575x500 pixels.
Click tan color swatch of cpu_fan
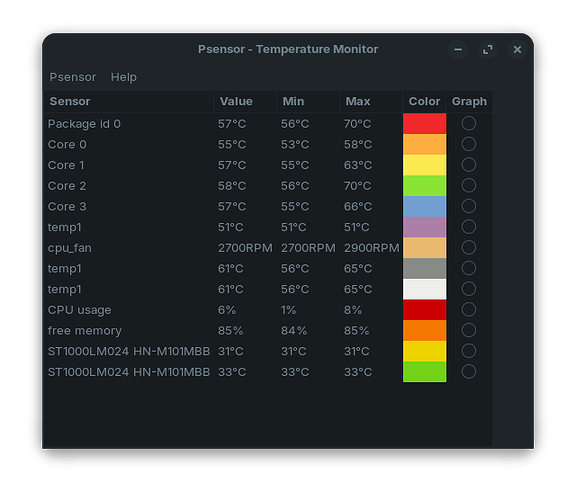(425, 248)
